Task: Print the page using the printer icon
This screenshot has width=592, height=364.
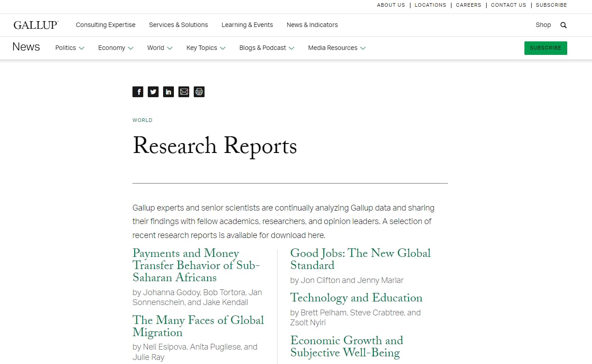Action: pyautogui.click(x=199, y=92)
